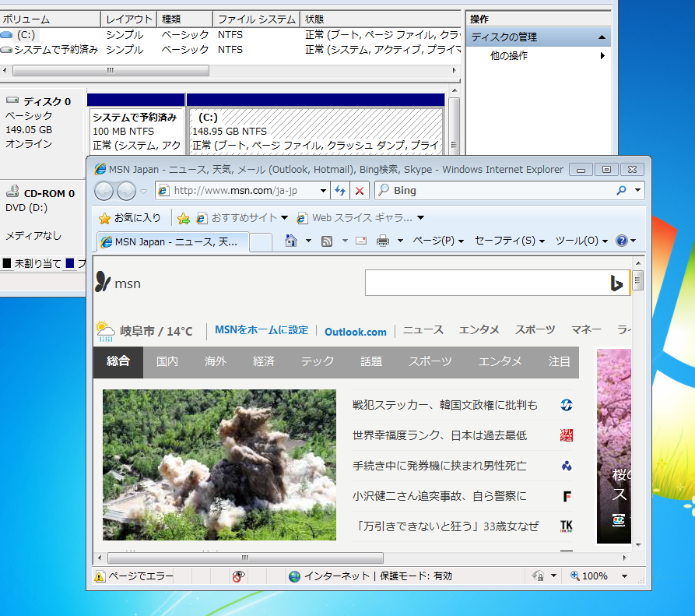695x616 pixels.
Task: Select the テック news tab
Action: (318, 362)
